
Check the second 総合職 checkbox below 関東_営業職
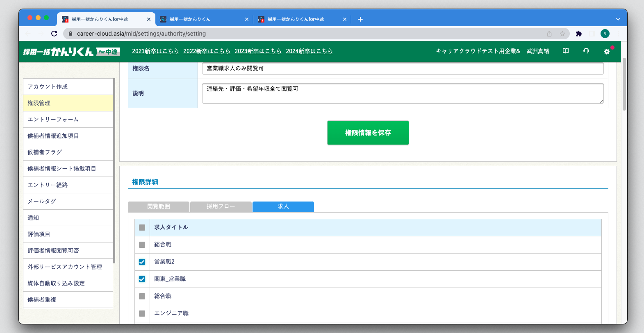(142, 297)
